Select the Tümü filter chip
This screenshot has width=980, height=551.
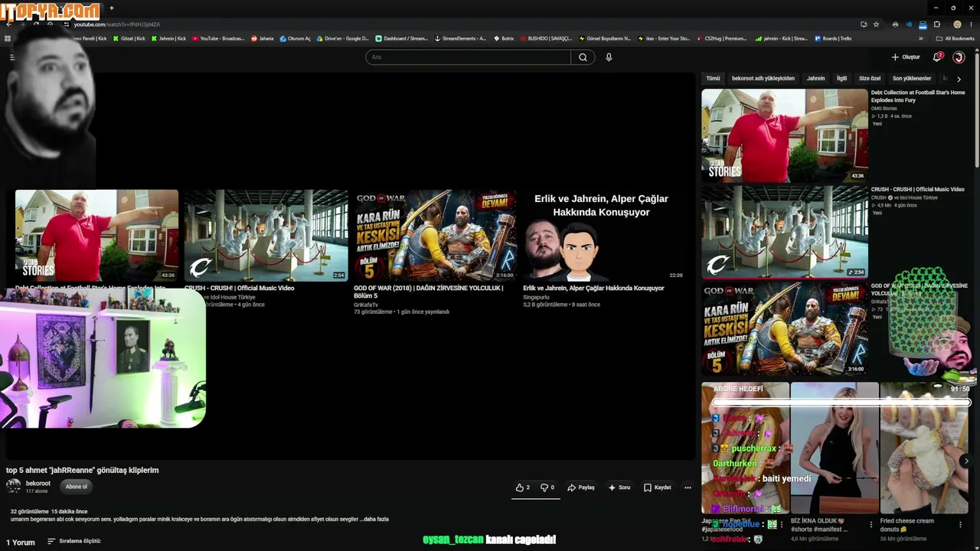point(713,78)
